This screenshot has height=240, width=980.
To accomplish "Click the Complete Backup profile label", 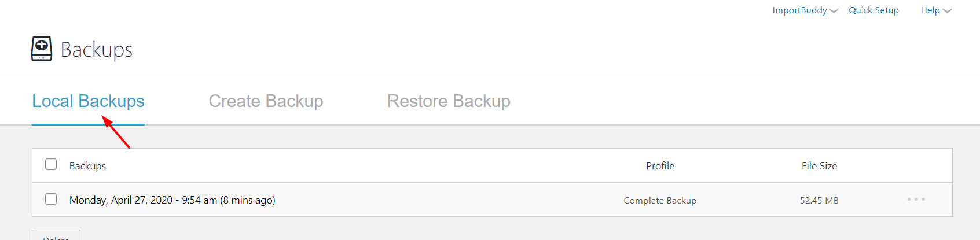I will (x=660, y=201).
